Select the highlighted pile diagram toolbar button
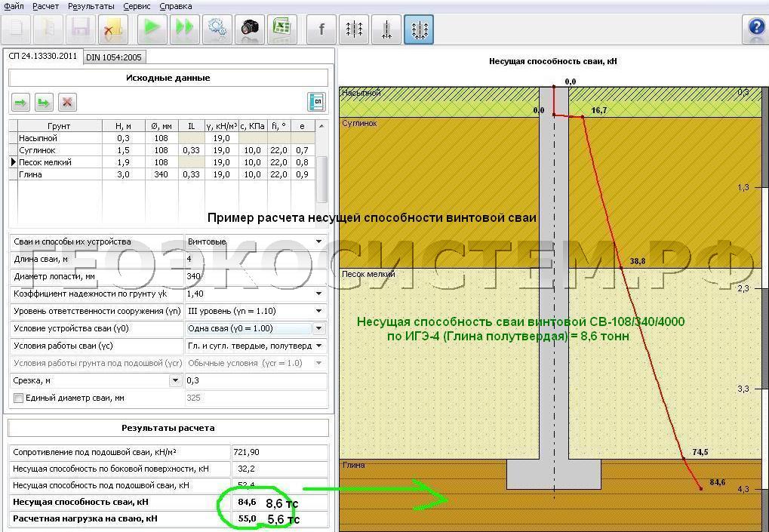 click(419, 29)
